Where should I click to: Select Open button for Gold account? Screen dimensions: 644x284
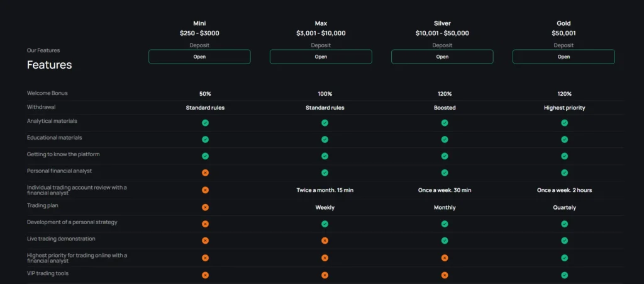[x=563, y=57]
